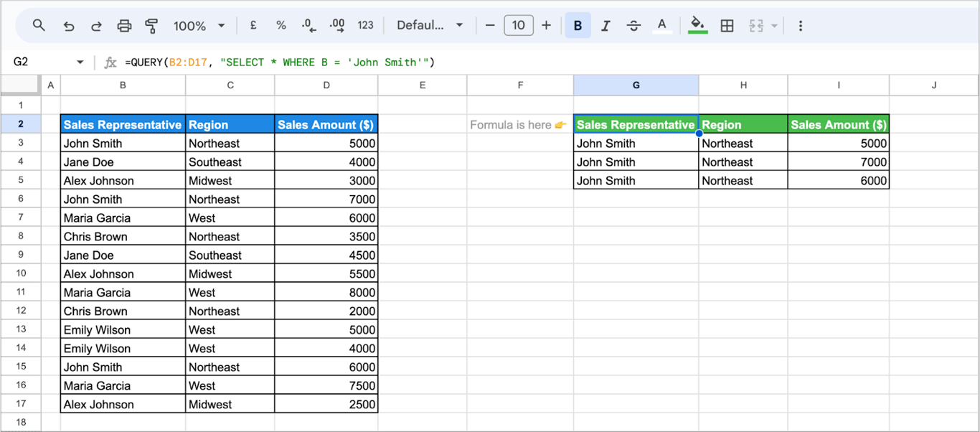The height and width of the screenshot is (432, 980).
Task: Click the Redo arrow icon
Action: [x=96, y=26]
